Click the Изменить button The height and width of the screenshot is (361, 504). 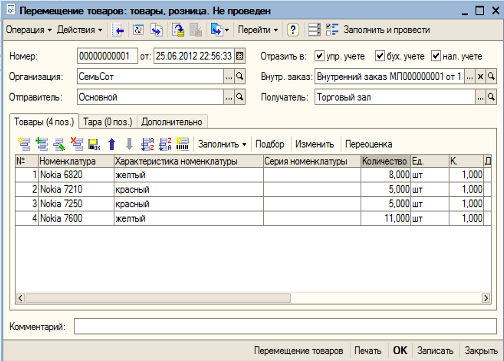pyautogui.click(x=315, y=144)
